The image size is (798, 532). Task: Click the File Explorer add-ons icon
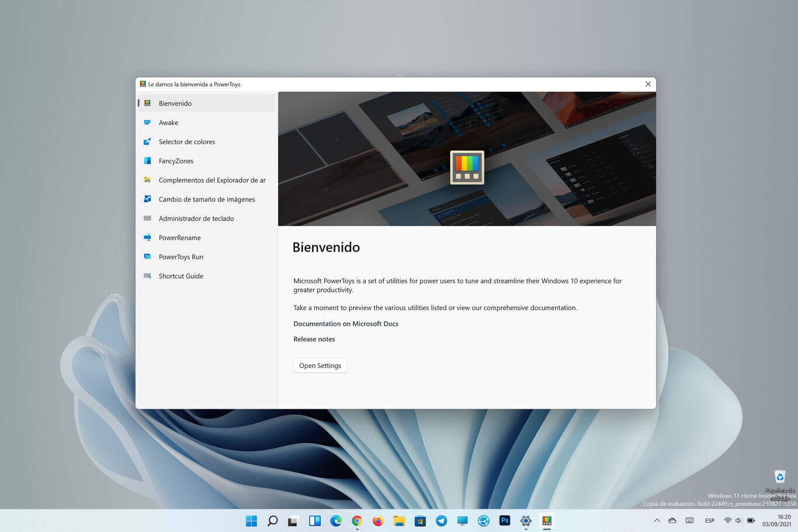point(147,180)
